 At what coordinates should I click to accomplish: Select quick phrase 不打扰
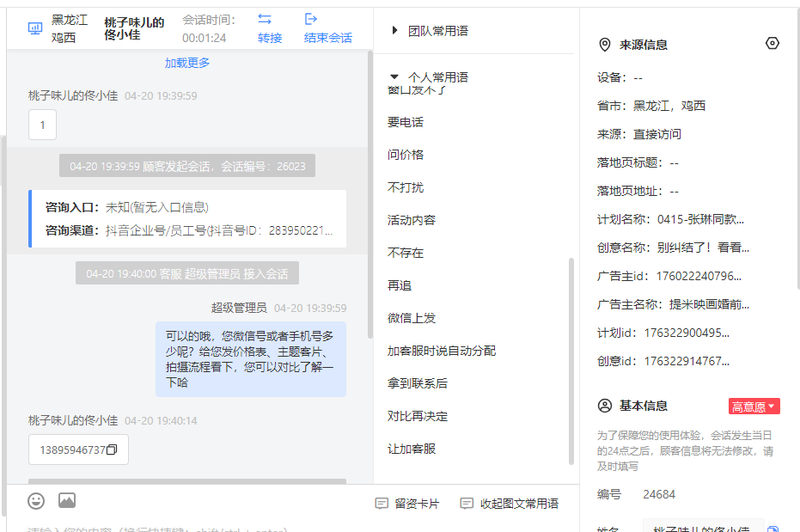(x=405, y=187)
